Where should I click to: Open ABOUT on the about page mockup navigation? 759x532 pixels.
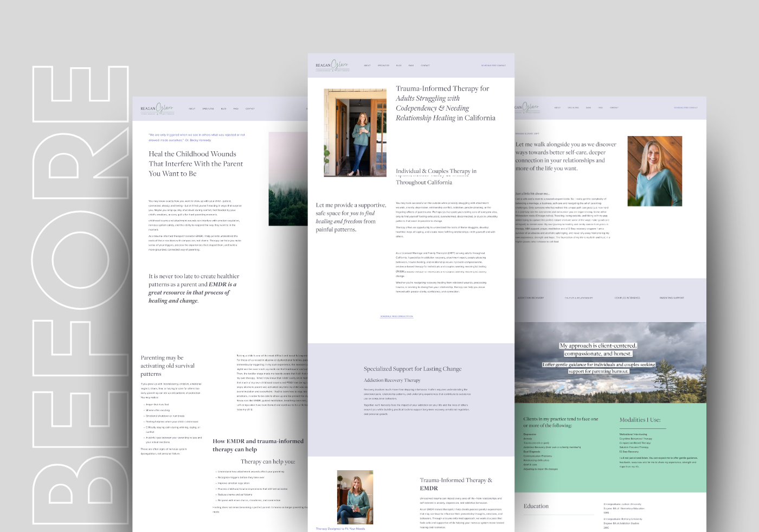(557, 107)
